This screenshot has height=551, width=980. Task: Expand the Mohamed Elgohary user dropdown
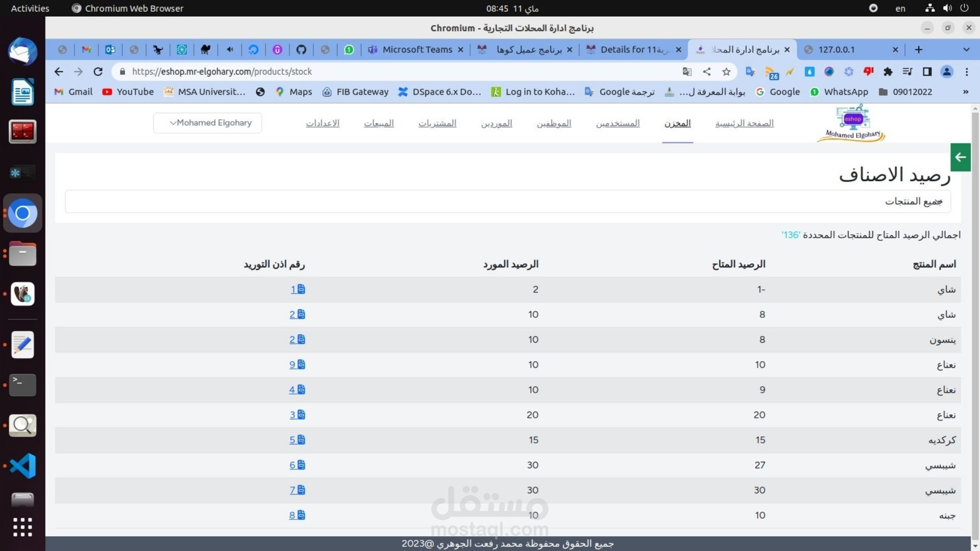pyautogui.click(x=208, y=123)
